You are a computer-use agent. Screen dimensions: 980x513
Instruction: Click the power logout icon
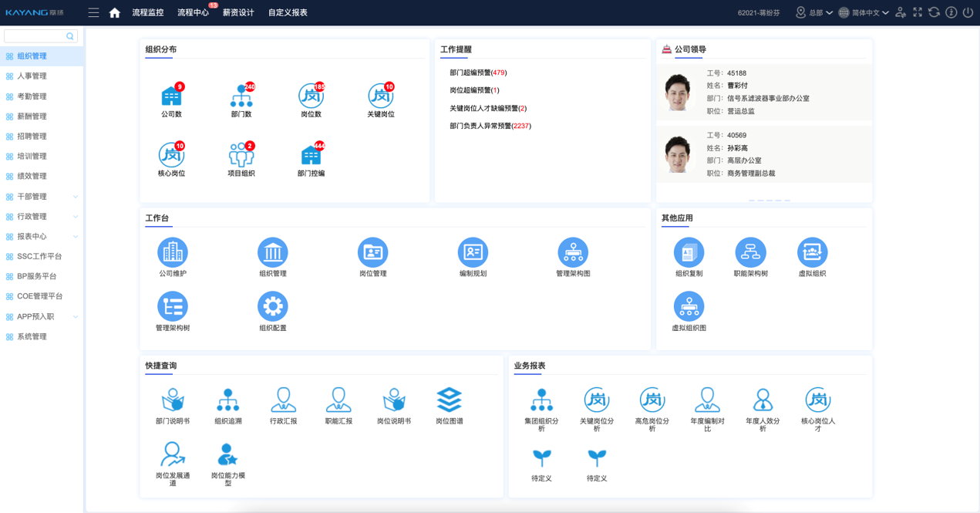point(968,12)
